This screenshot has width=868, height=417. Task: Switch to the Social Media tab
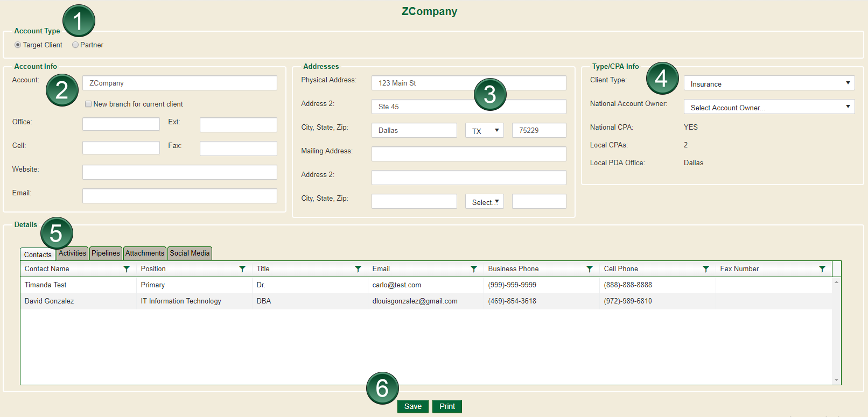tap(190, 253)
